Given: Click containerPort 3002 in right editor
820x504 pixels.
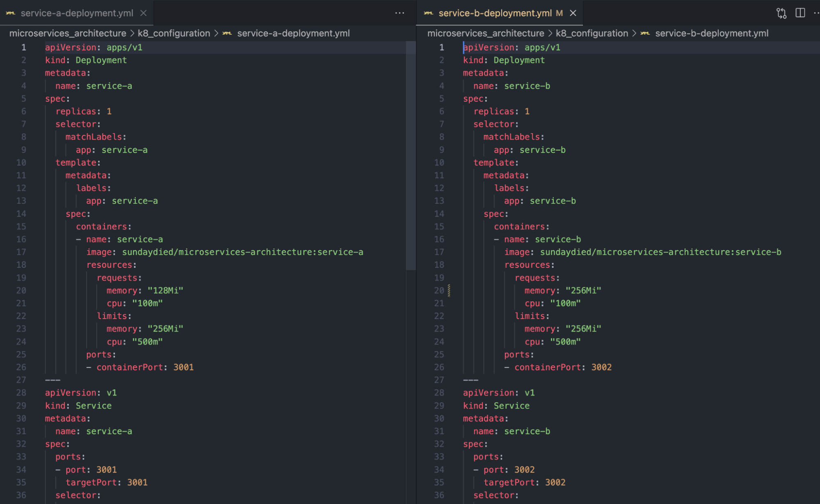Looking at the screenshot, I should (x=563, y=367).
